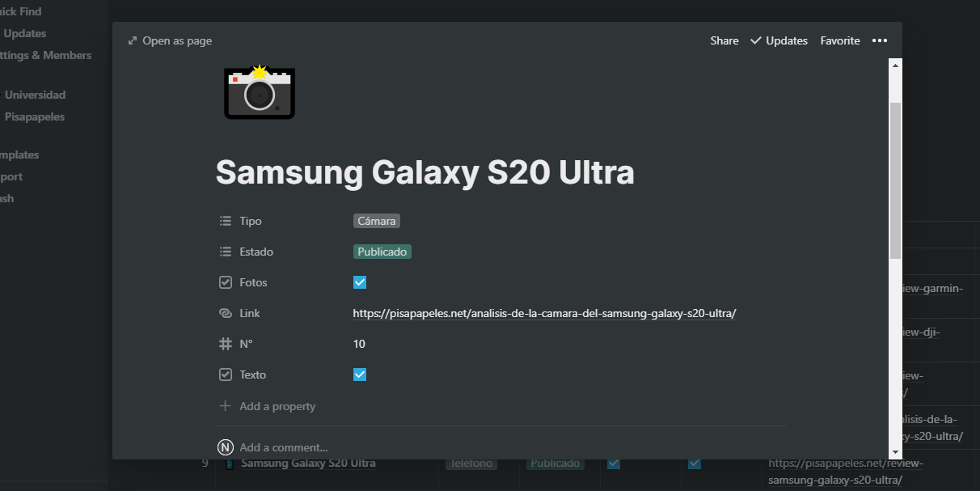Click the Open as page expand icon
980x491 pixels.
click(x=133, y=40)
